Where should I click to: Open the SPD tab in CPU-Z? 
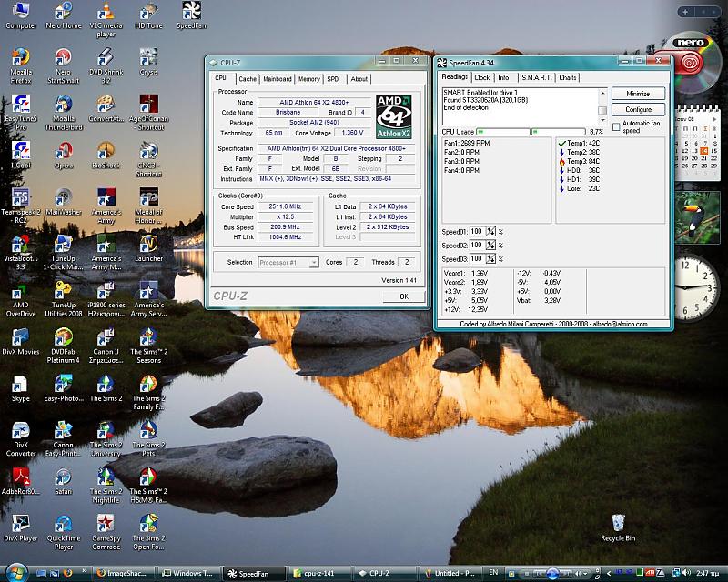tap(333, 79)
